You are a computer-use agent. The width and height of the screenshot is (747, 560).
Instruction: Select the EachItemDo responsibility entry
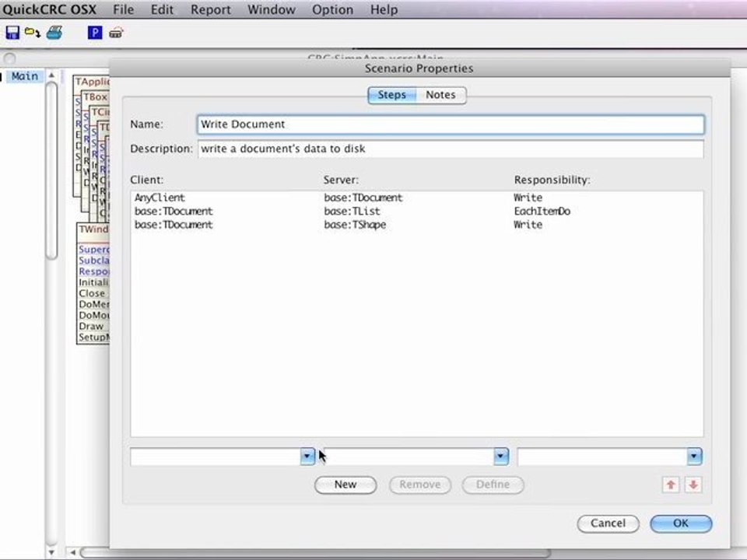coord(542,211)
